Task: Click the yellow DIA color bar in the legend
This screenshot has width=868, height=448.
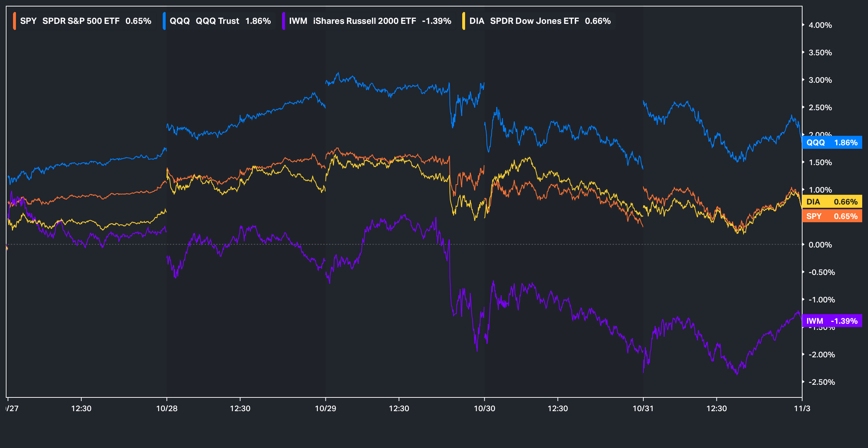Action: (x=464, y=21)
